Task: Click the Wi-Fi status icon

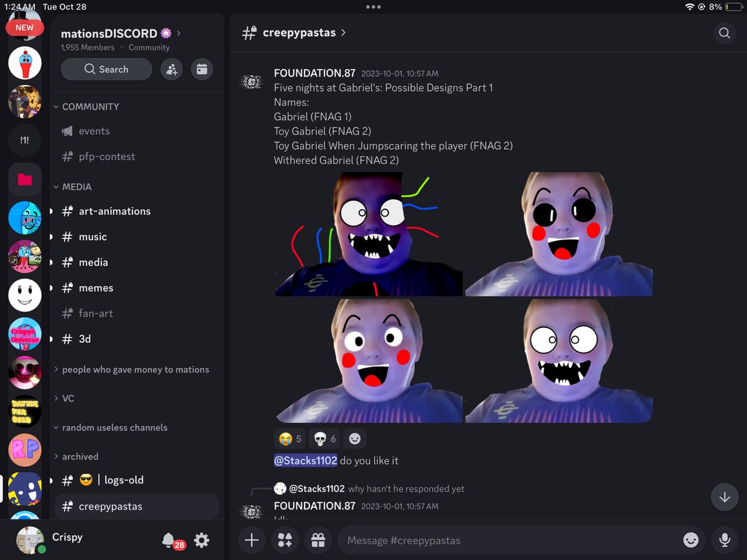Action: pyautogui.click(x=690, y=6)
